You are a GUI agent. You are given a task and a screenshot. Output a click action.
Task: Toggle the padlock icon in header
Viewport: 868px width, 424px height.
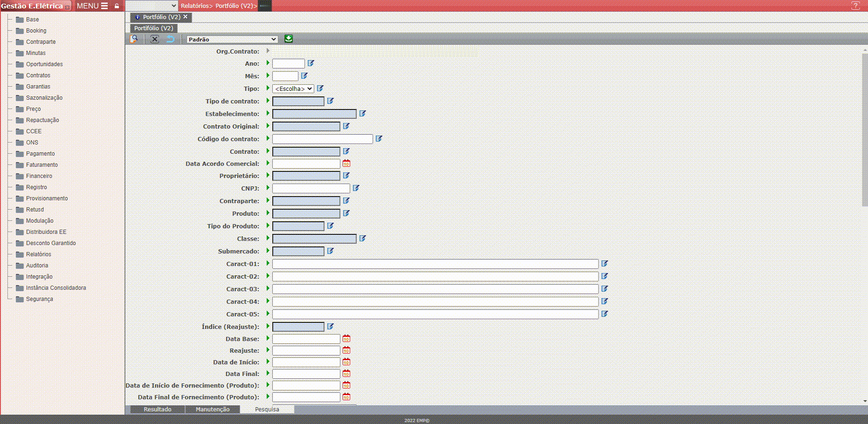pos(117,6)
